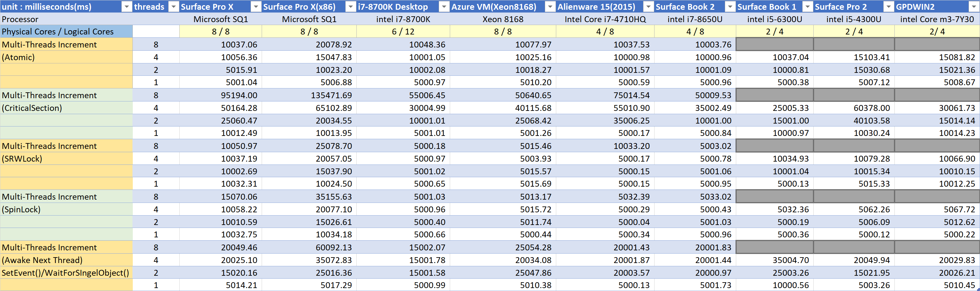Open the GPDWIN2 column filter arrow

(x=973, y=7)
